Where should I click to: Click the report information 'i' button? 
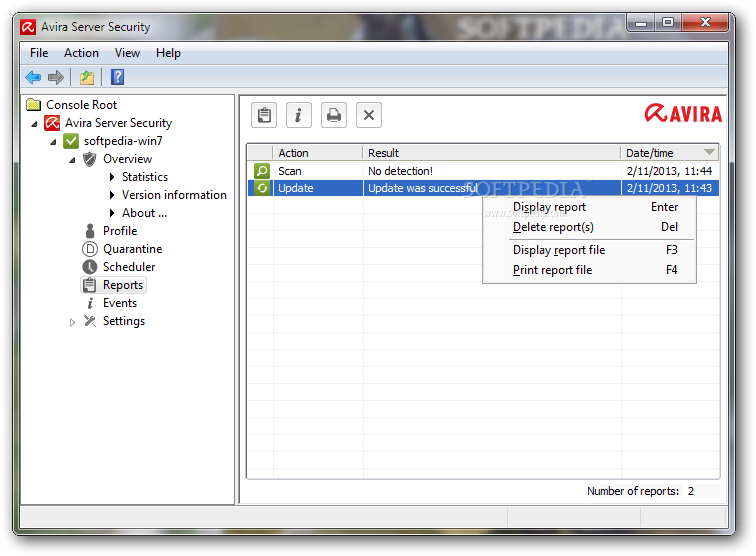pyautogui.click(x=298, y=115)
